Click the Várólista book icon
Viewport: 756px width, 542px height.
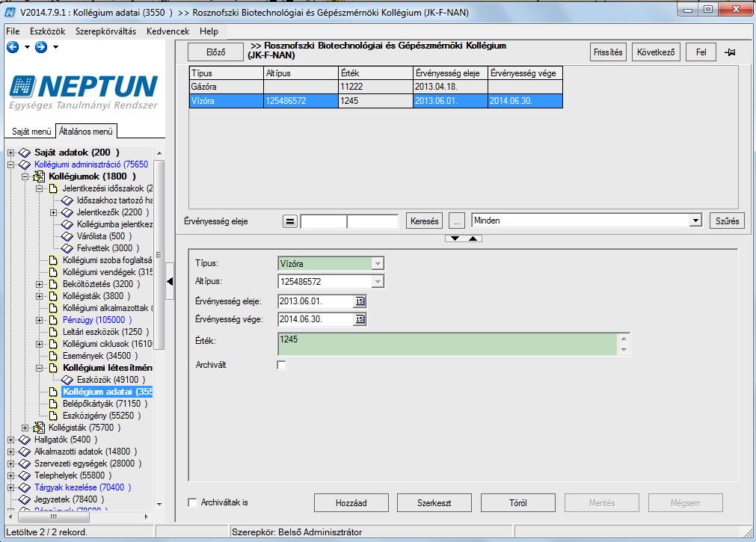coord(67,236)
